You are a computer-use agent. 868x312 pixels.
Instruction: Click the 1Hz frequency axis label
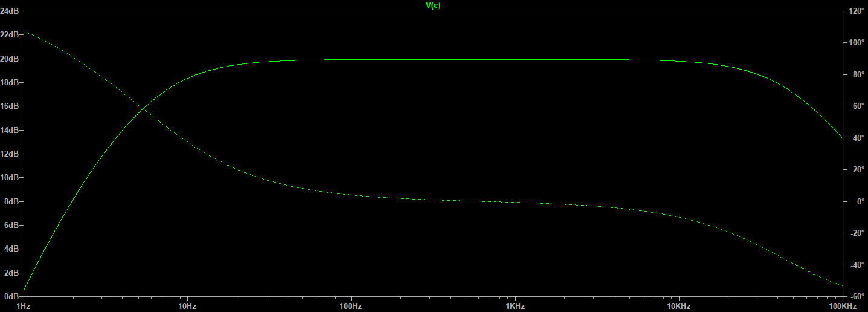(24, 307)
